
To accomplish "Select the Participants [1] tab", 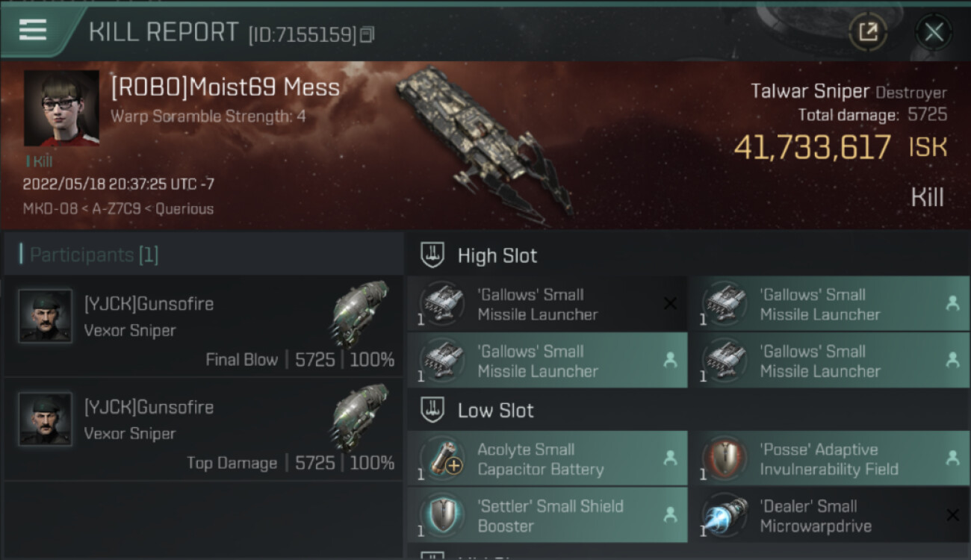I will [94, 255].
